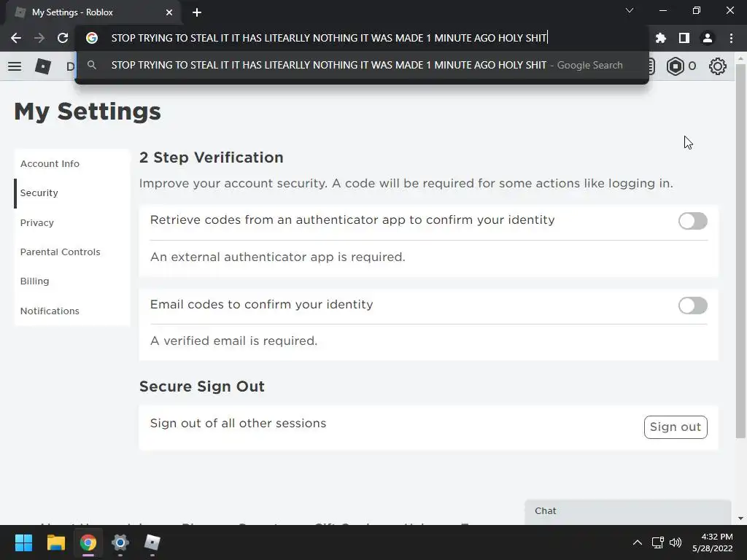Open File Explorer from the taskbar
This screenshot has height=560, width=747.
[56, 542]
